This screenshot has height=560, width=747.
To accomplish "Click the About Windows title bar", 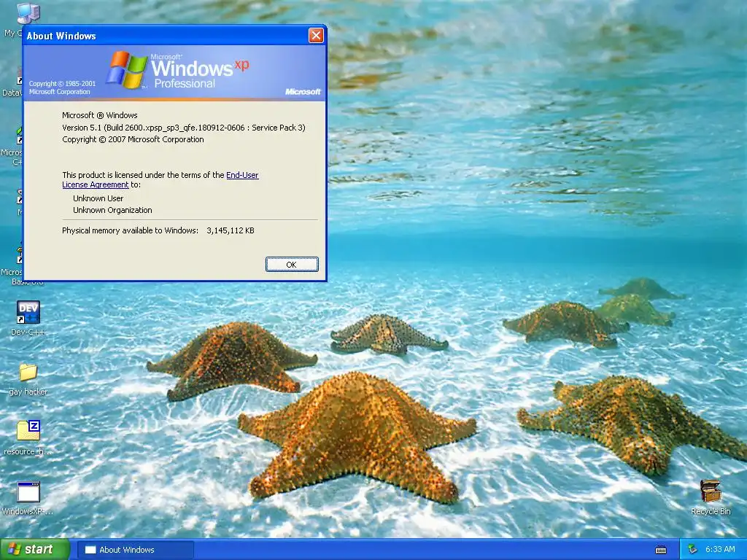I will 165,36.
